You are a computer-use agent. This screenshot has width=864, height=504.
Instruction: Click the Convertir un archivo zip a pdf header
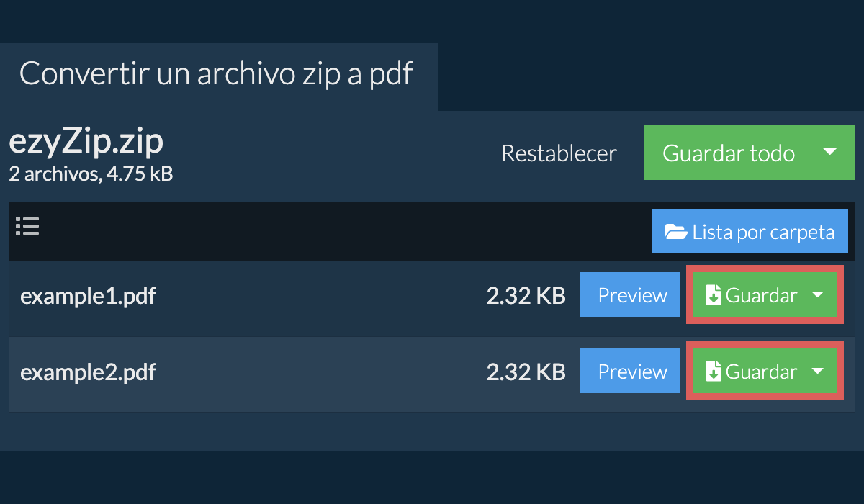[215, 73]
